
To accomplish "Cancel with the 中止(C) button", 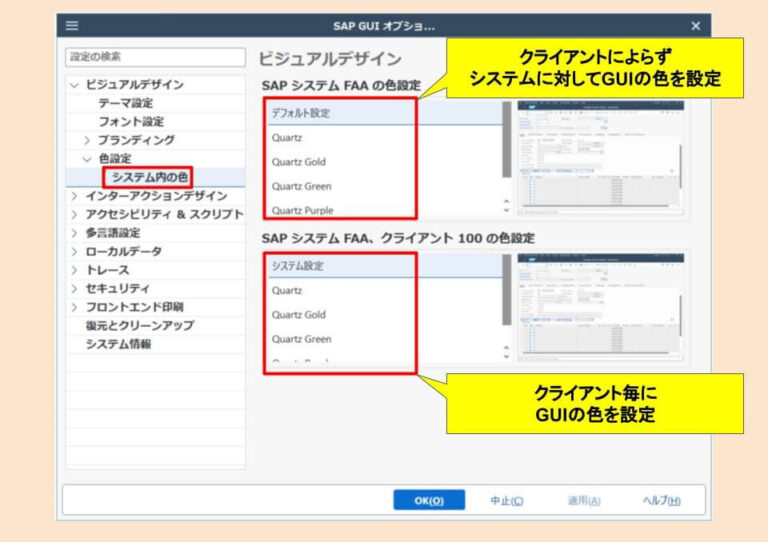I will click(x=507, y=500).
